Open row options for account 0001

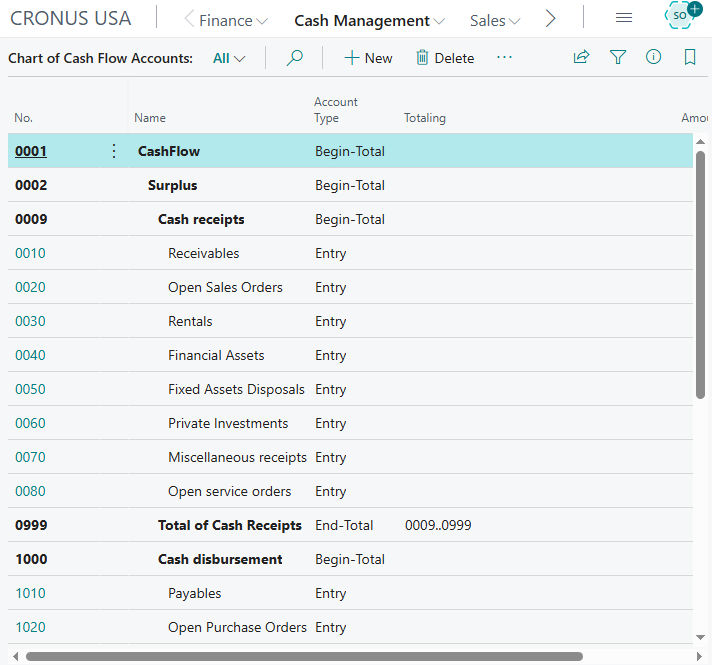pyautogui.click(x=113, y=151)
